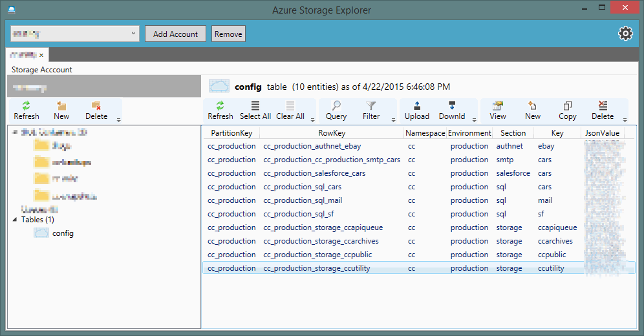Open the account selection dropdown

(x=75, y=34)
